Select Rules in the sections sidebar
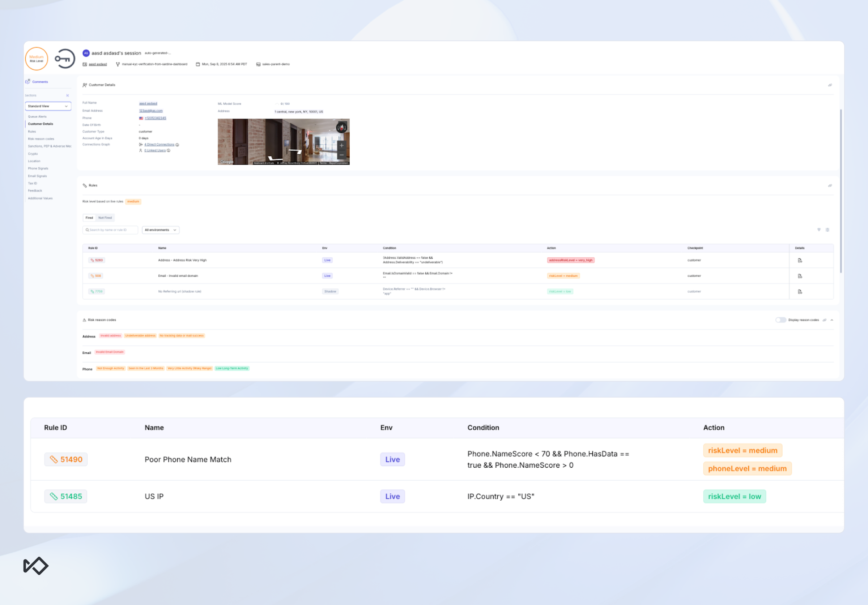Image resolution: width=868 pixels, height=605 pixels. [32, 131]
